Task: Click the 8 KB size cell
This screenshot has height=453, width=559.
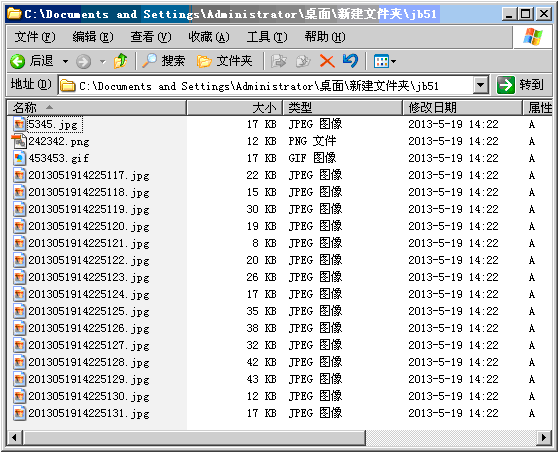Action: click(x=264, y=243)
